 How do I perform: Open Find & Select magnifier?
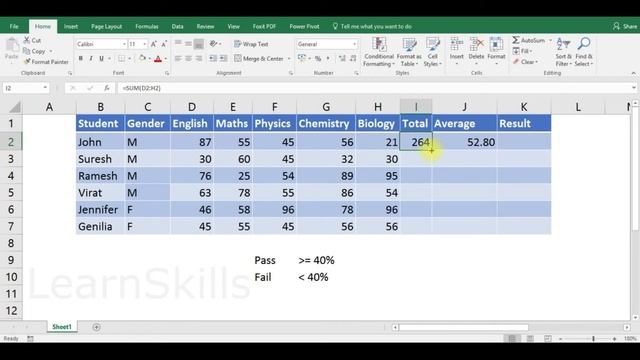tap(584, 52)
